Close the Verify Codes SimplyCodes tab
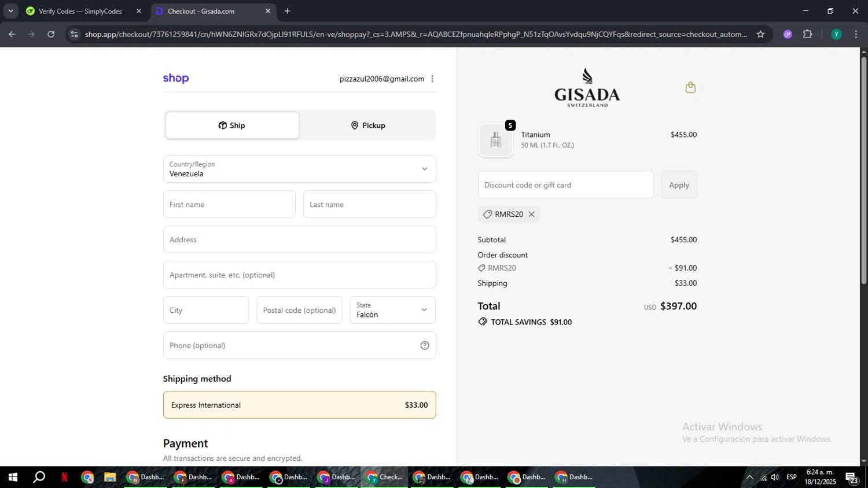 pos(139,11)
